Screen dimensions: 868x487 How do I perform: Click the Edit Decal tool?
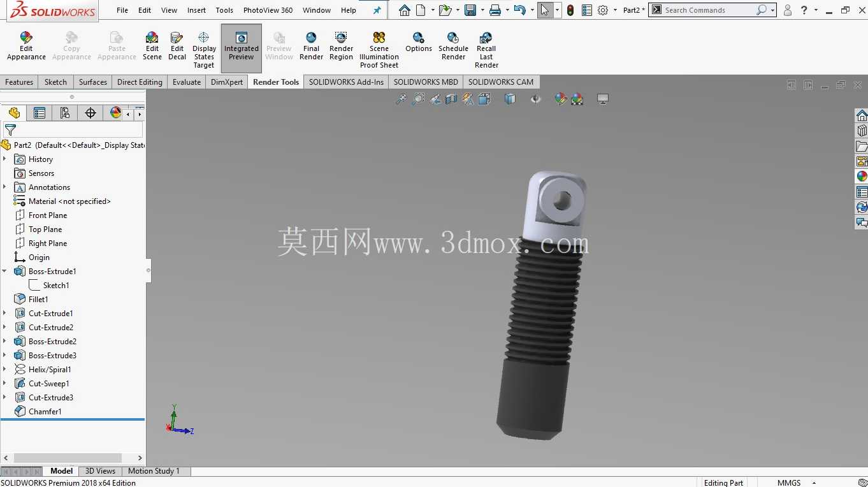(x=177, y=46)
